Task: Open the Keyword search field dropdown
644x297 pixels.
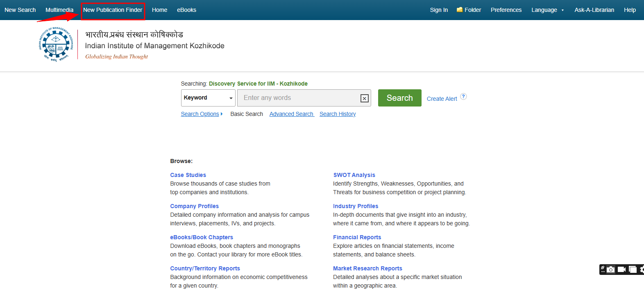Action: click(x=208, y=98)
